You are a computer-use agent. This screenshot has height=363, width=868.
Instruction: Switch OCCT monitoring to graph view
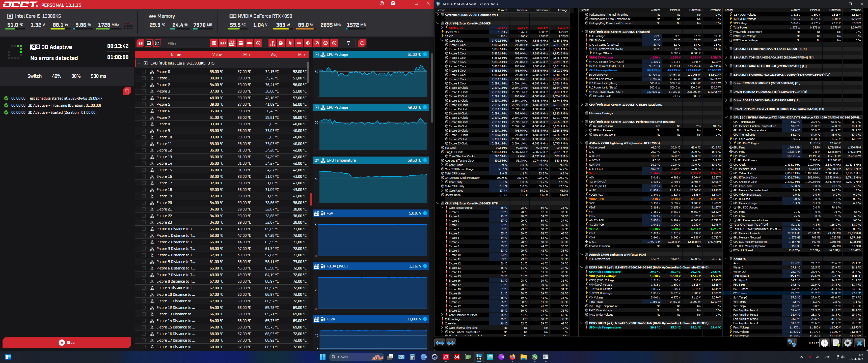157,43
